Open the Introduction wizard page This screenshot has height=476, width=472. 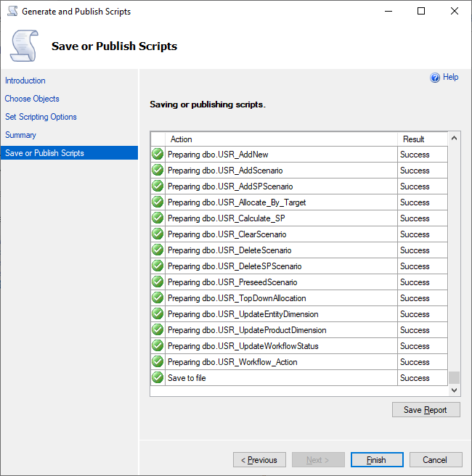(x=25, y=81)
